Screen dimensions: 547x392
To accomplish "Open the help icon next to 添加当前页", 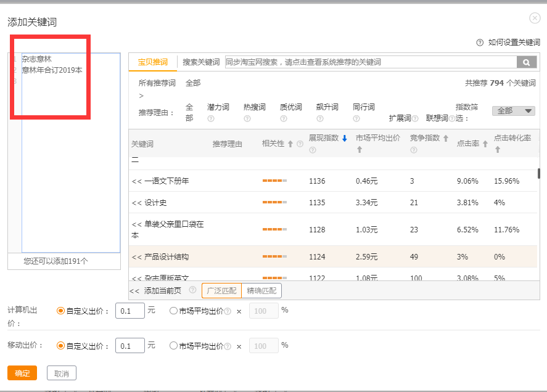I will [x=192, y=289].
